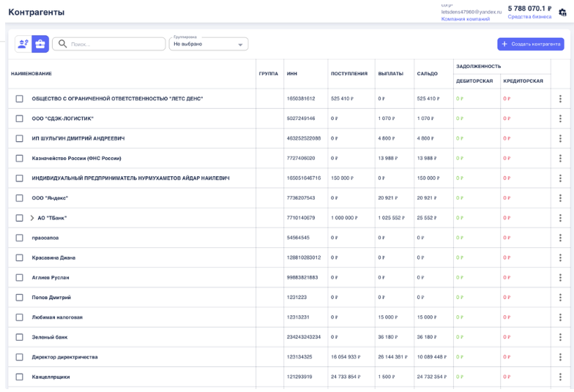Check the Красавина Диана row

pyautogui.click(x=20, y=257)
